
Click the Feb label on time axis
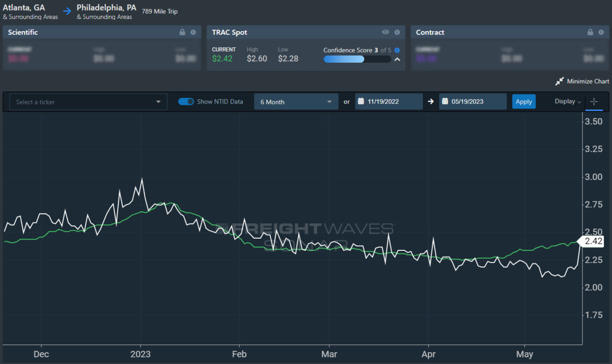(239, 354)
